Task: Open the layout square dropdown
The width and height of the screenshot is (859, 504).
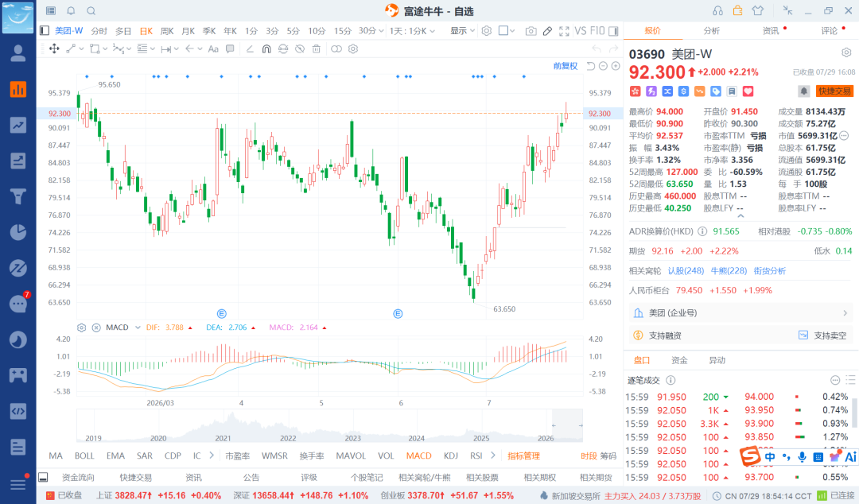Action: (507, 31)
